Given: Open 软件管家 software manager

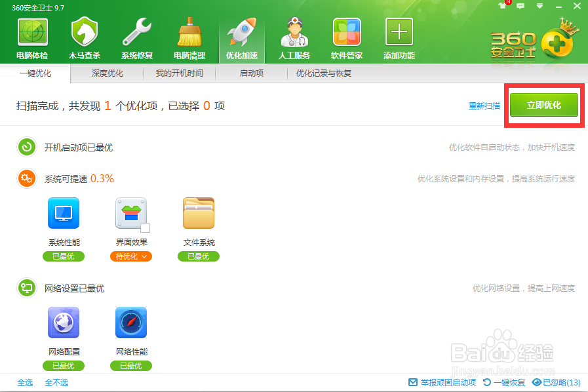Looking at the screenshot, I should coord(347,39).
